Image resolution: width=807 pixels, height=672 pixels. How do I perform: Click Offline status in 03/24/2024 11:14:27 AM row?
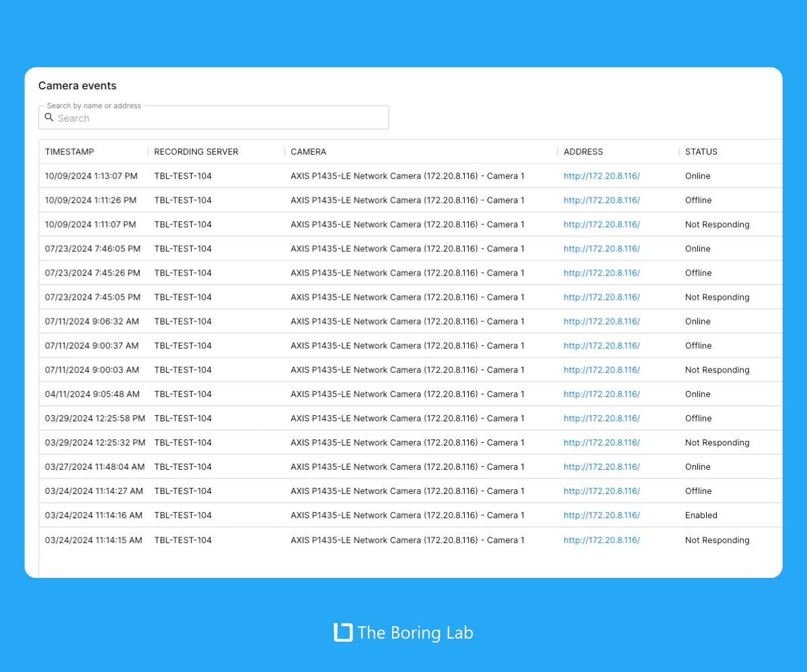699,491
